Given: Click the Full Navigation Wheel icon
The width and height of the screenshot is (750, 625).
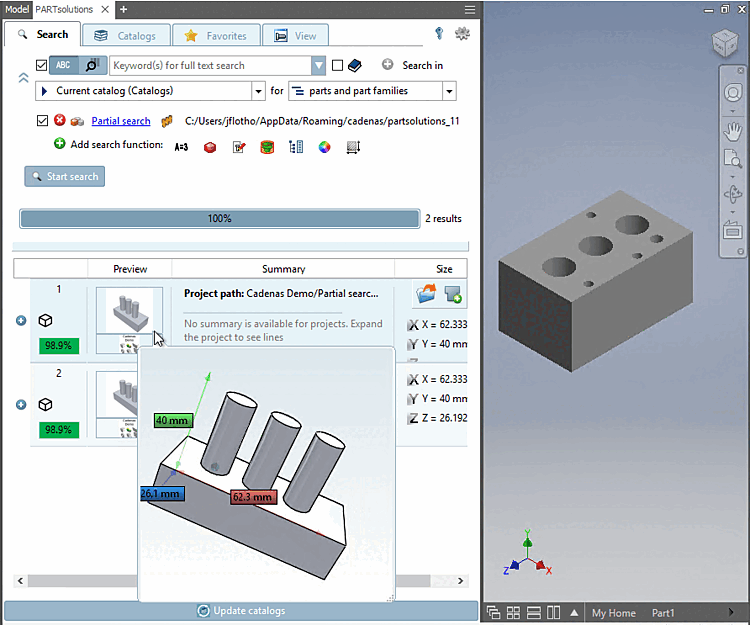Looking at the screenshot, I should coord(732,94).
